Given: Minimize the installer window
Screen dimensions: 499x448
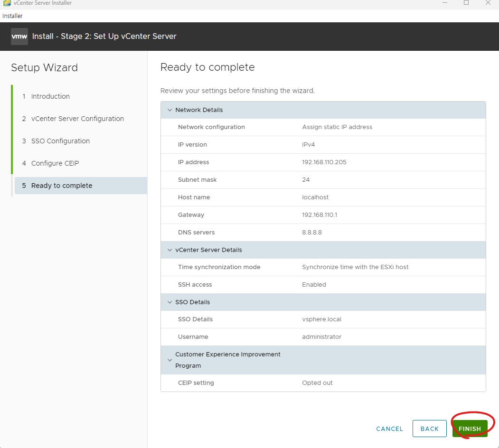Looking at the screenshot, I should tap(445, 2).
